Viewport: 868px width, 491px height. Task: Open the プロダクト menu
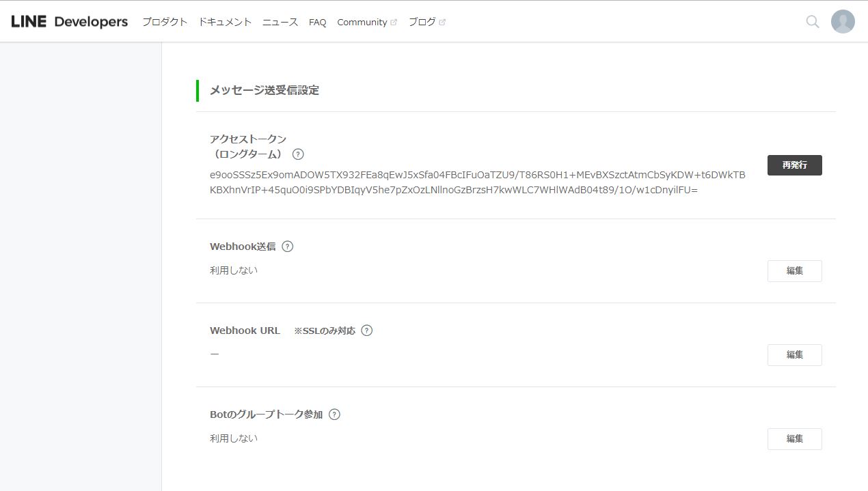click(164, 22)
